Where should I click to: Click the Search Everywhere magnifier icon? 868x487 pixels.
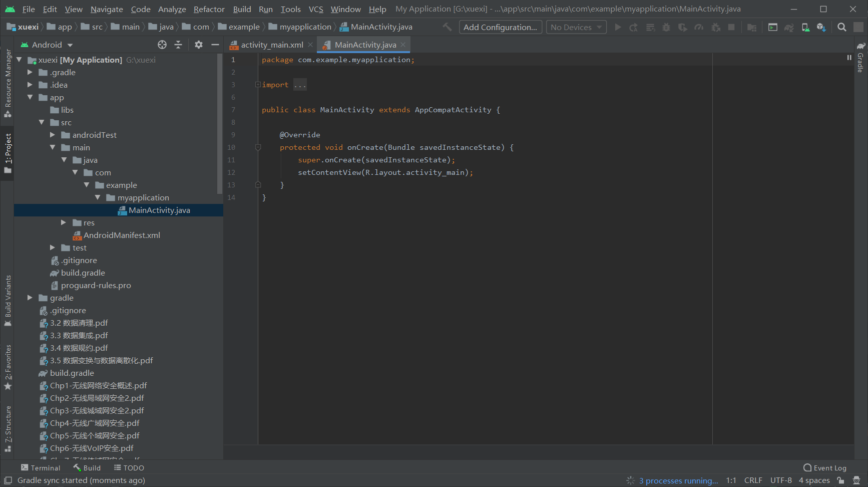coord(842,27)
